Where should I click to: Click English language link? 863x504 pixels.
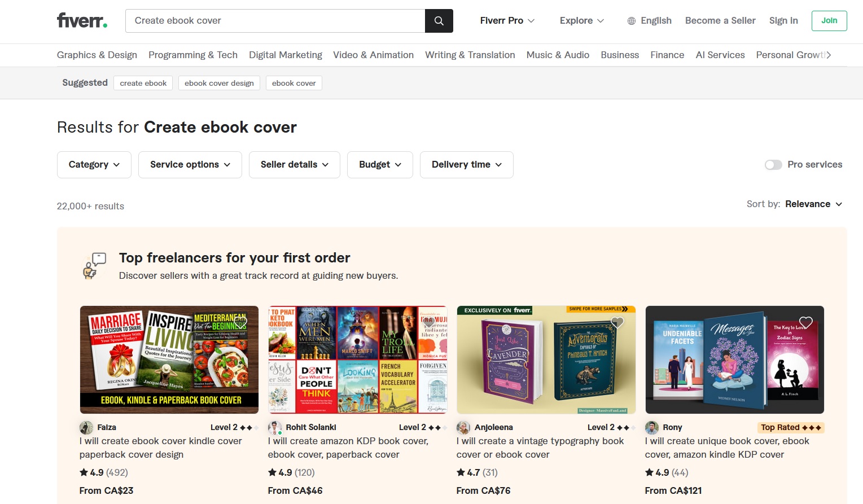tap(656, 21)
